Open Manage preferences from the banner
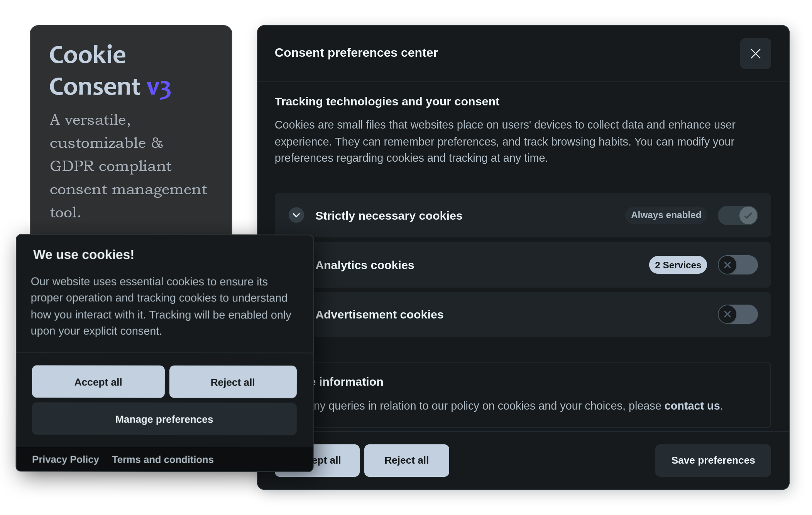The height and width of the screenshot is (515, 812). [164, 419]
